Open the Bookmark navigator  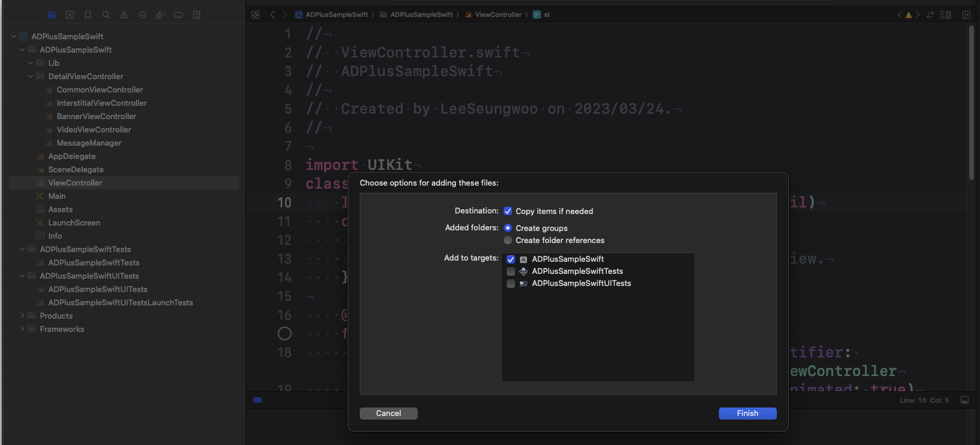coord(88,15)
